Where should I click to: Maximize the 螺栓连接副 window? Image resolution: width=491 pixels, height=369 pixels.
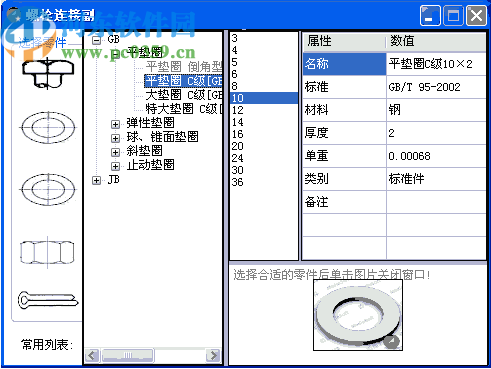click(x=453, y=16)
